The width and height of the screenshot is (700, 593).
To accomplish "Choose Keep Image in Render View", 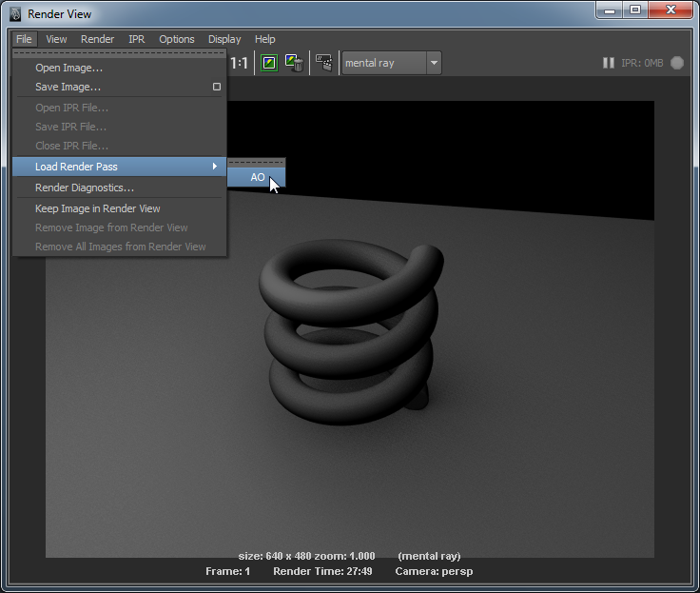I will [x=97, y=208].
